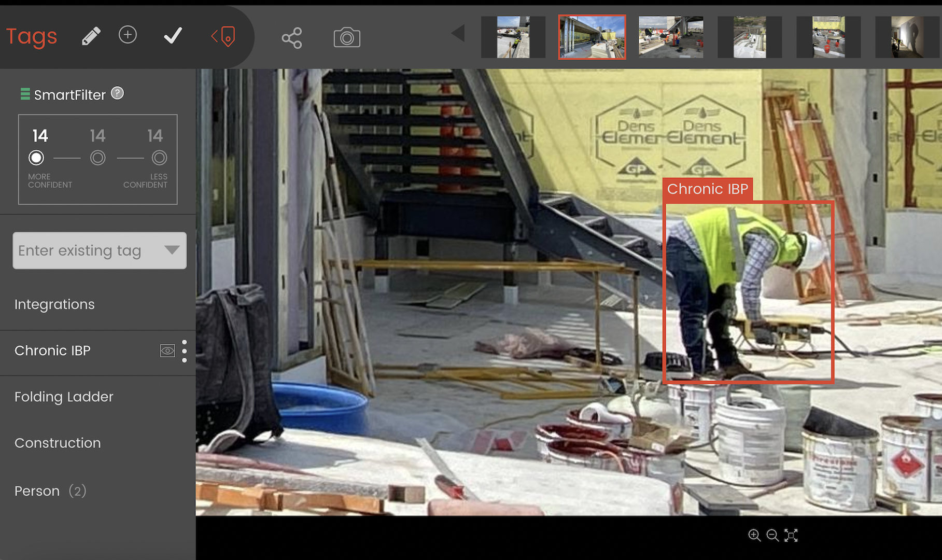Select the Less Confident radio button
The image size is (942, 560).
coord(159,158)
